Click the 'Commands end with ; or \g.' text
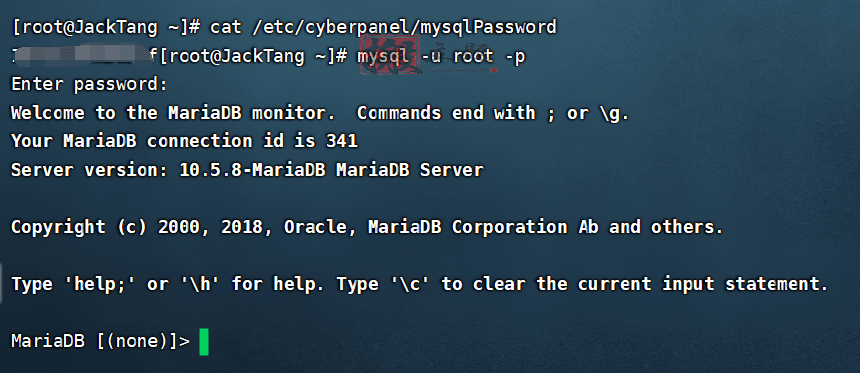The width and height of the screenshot is (860, 373). 493,113
